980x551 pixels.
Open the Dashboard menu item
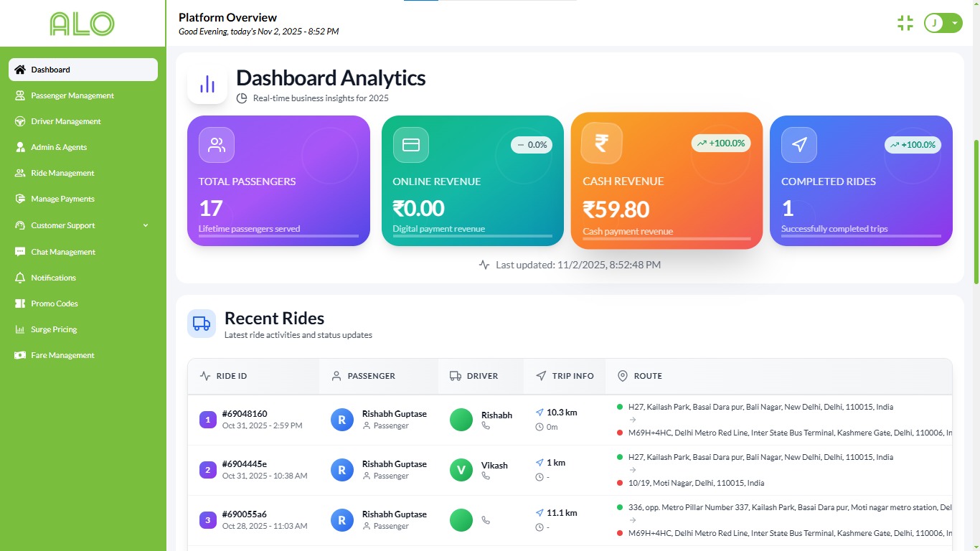[x=83, y=70]
